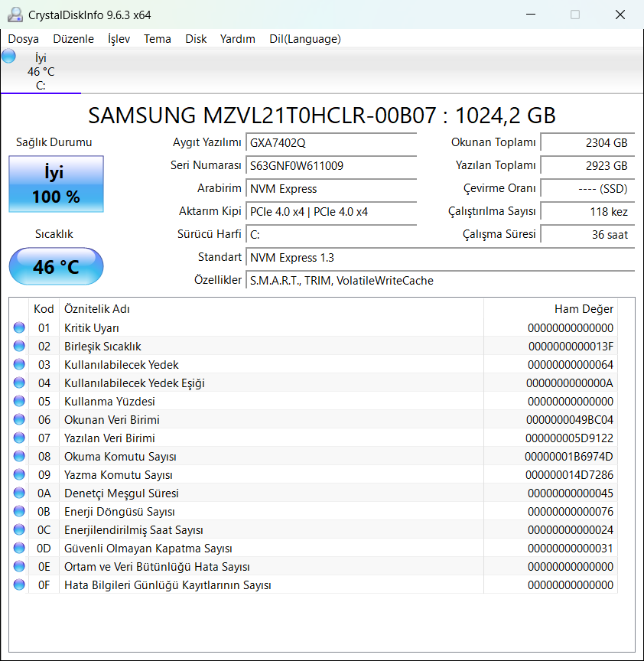
Task: Click the Okunan Toplamı value 2304 GB
Action: click(587, 142)
